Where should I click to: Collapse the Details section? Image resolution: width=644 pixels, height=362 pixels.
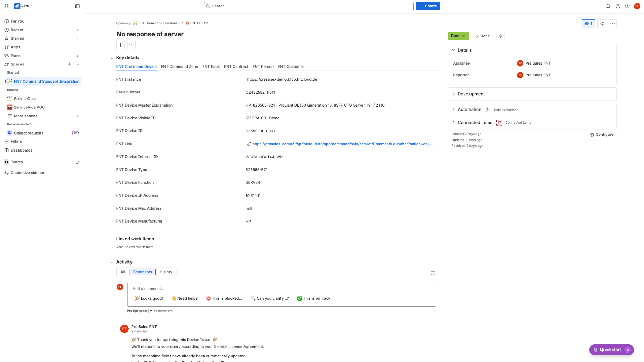point(454,50)
